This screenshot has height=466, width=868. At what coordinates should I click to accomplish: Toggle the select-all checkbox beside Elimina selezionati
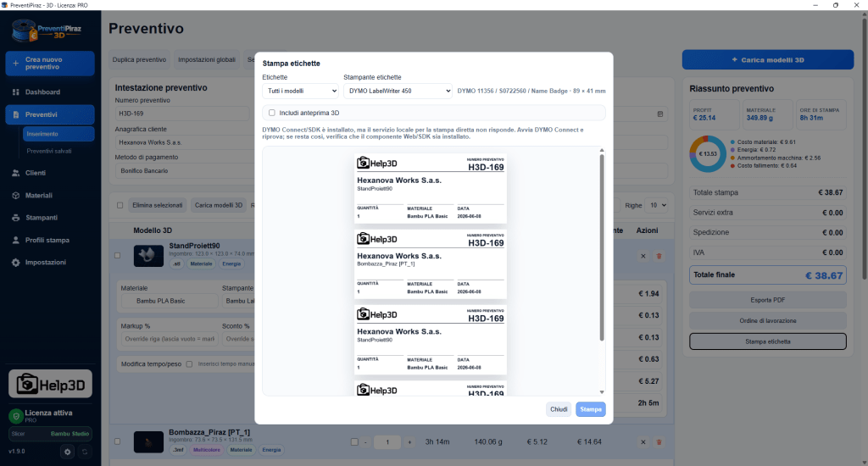point(120,205)
